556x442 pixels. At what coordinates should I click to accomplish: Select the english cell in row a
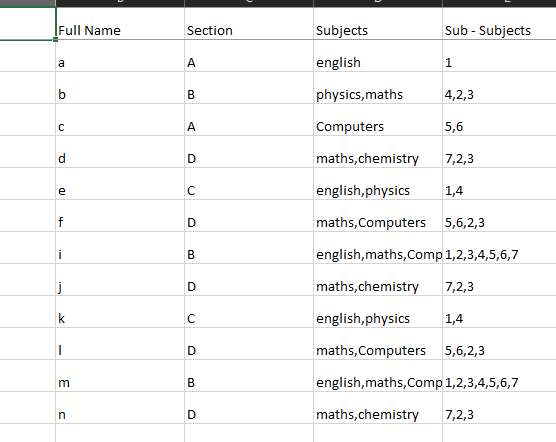click(378, 56)
